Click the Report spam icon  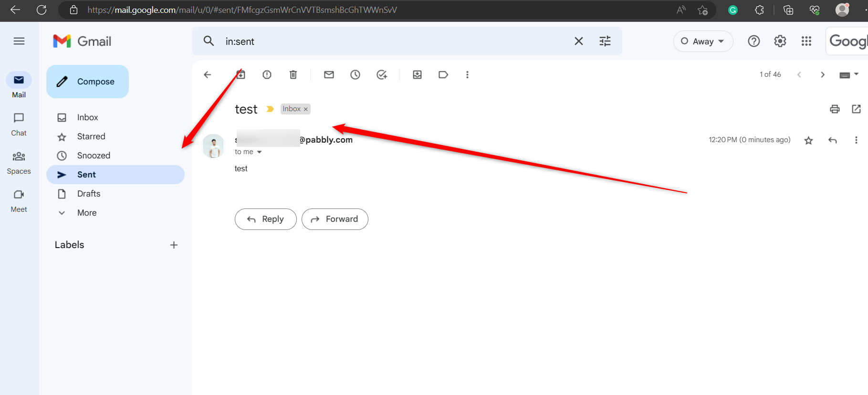[267, 74]
